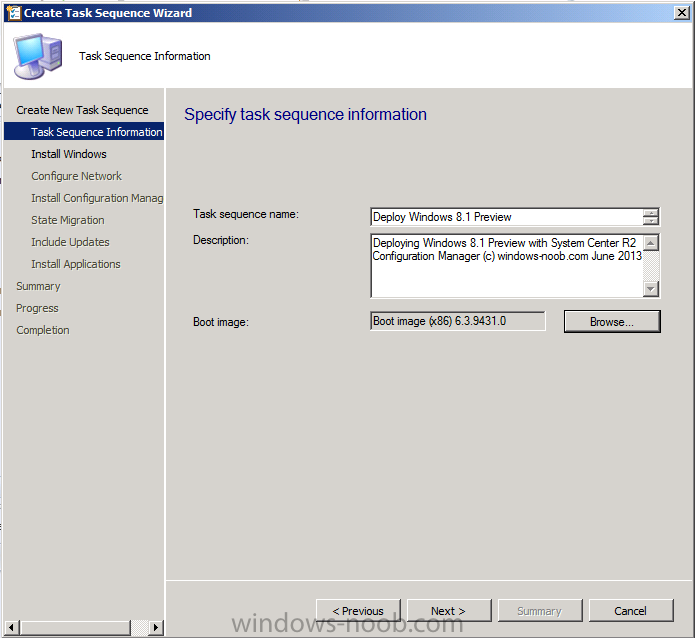The image size is (695, 638).
Task: Click down arrow in task sequence name field
Action: [651, 221]
